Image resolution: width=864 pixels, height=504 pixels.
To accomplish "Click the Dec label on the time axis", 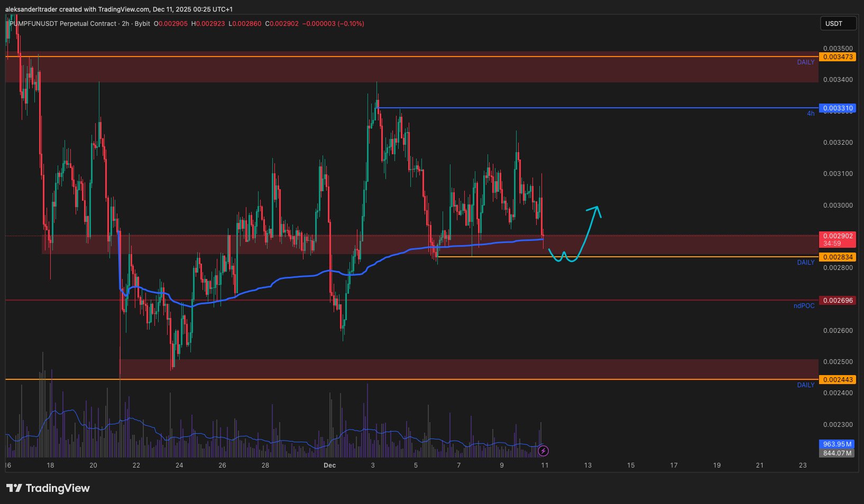I will [x=329, y=465].
